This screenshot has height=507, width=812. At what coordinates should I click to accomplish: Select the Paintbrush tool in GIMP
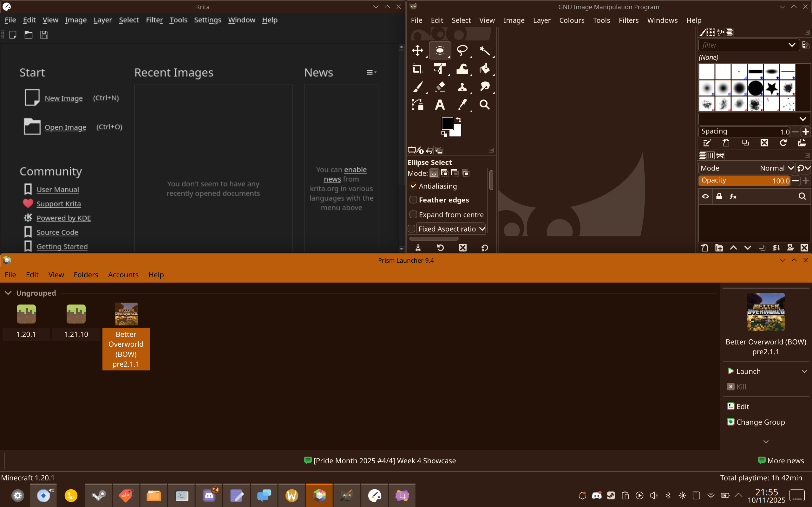point(417,87)
